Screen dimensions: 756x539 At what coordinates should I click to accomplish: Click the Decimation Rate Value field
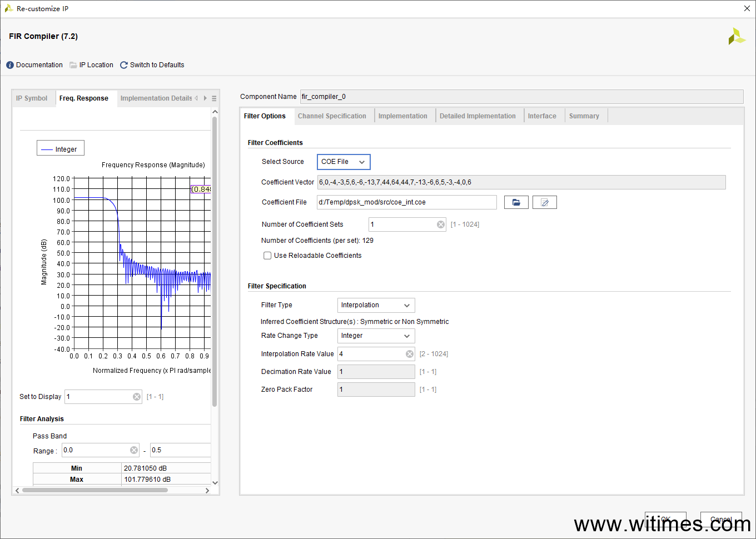pos(376,372)
